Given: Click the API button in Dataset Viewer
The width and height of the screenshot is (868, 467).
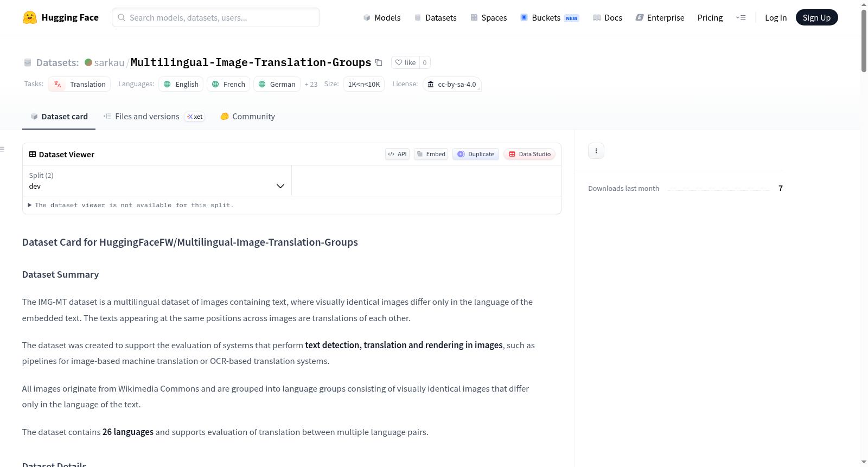Looking at the screenshot, I should (397, 154).
